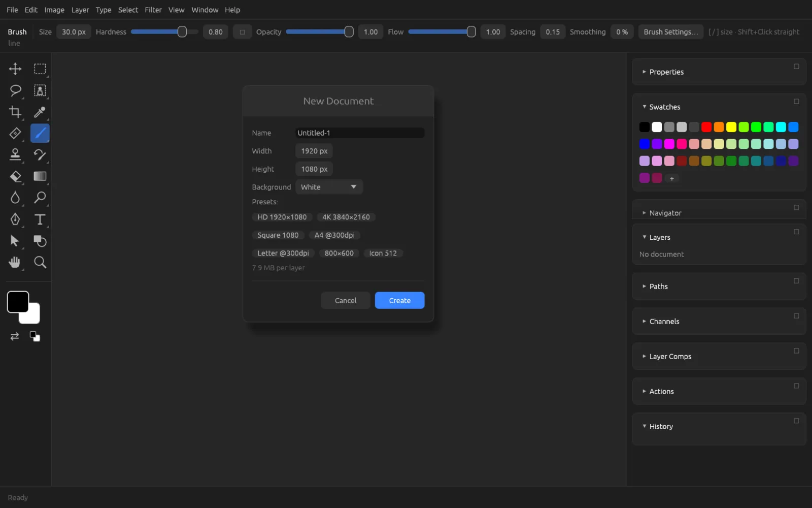Select the Clone Stamp tool
Image resolution: width=812 pixels, height=508 pixels.
point(15,154)
